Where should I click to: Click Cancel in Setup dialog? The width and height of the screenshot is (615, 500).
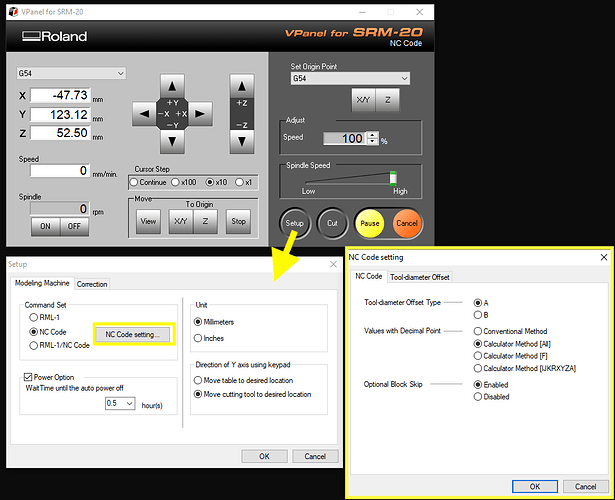pyautogui.click(x=315, y=456)
